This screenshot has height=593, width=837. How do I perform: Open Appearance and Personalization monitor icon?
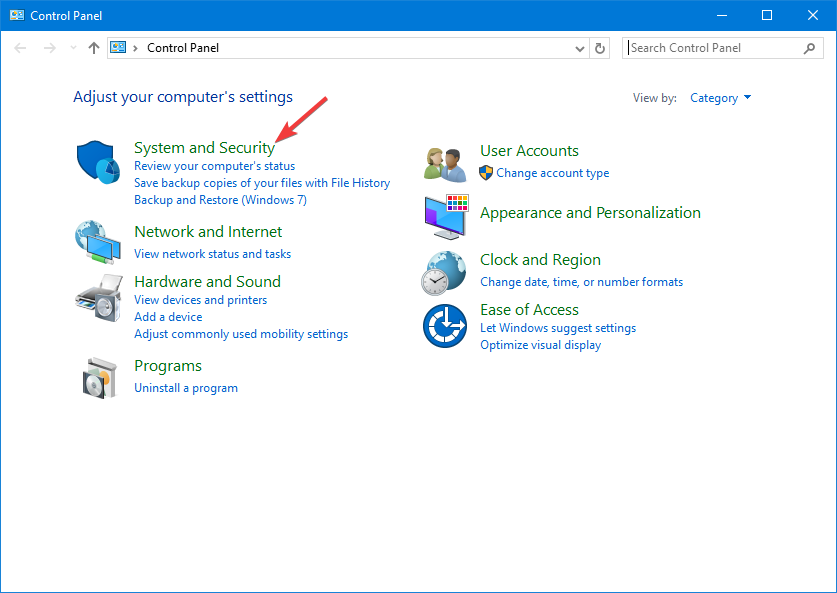[x=446, y=217]
